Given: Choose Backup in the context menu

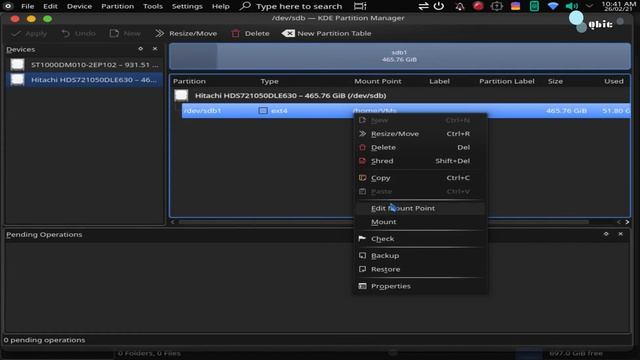Looking at the screenshot, I should [420, 256].
